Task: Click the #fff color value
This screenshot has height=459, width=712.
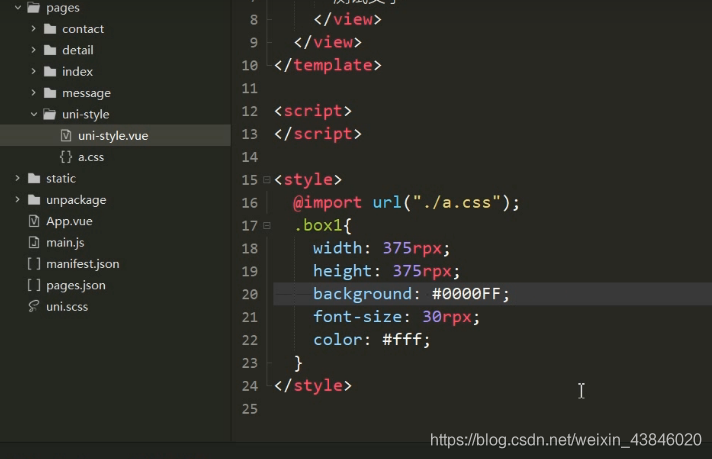Action: pos(402,339)
